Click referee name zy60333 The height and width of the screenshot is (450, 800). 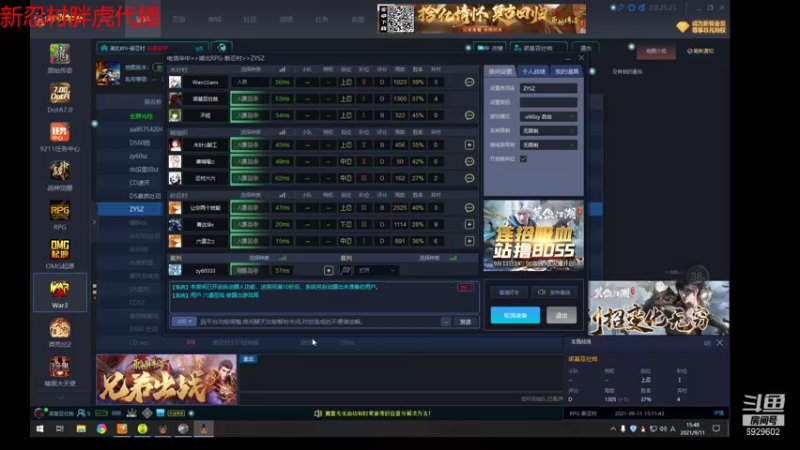tap(206, 271)
